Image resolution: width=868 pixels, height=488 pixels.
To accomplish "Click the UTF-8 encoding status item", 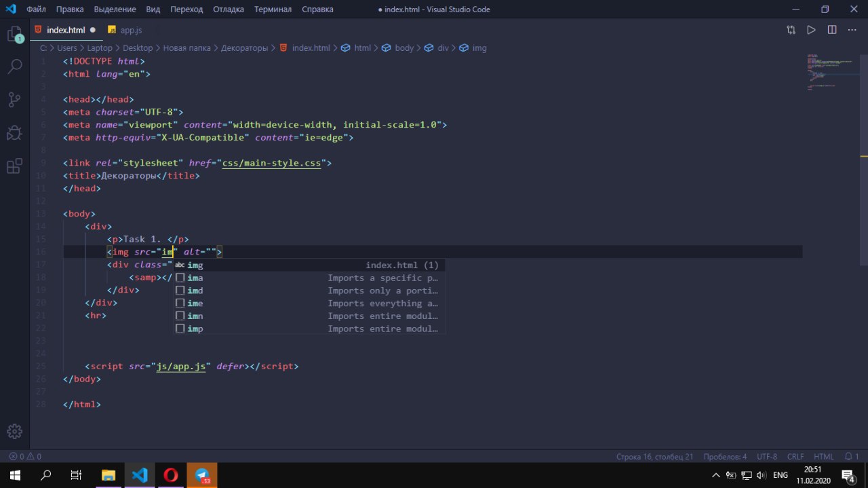I will tap(767, 457).
